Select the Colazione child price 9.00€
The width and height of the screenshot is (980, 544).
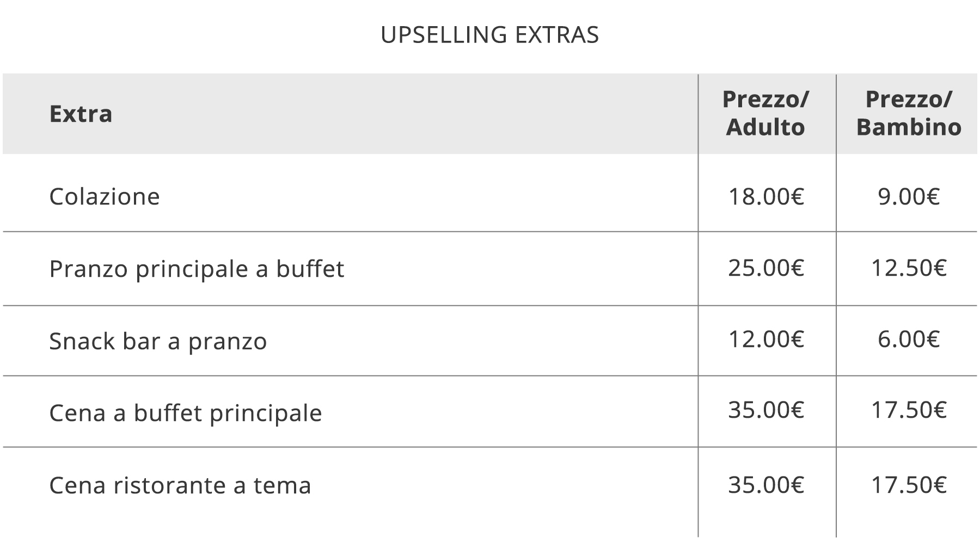tap(909, 196)
